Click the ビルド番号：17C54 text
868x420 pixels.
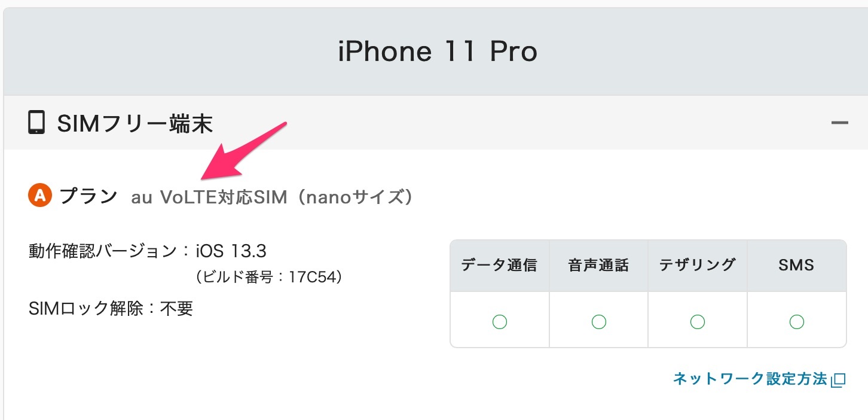coord(268,278)
